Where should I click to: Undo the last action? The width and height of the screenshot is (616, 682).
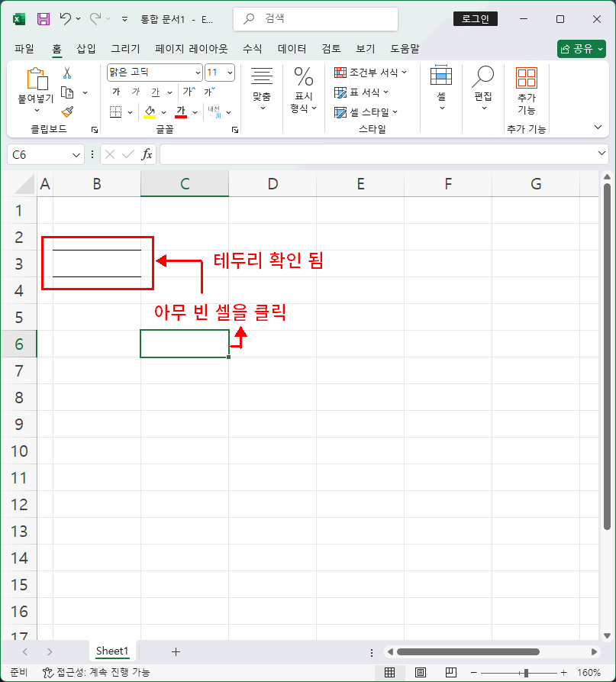coord(65,18)
